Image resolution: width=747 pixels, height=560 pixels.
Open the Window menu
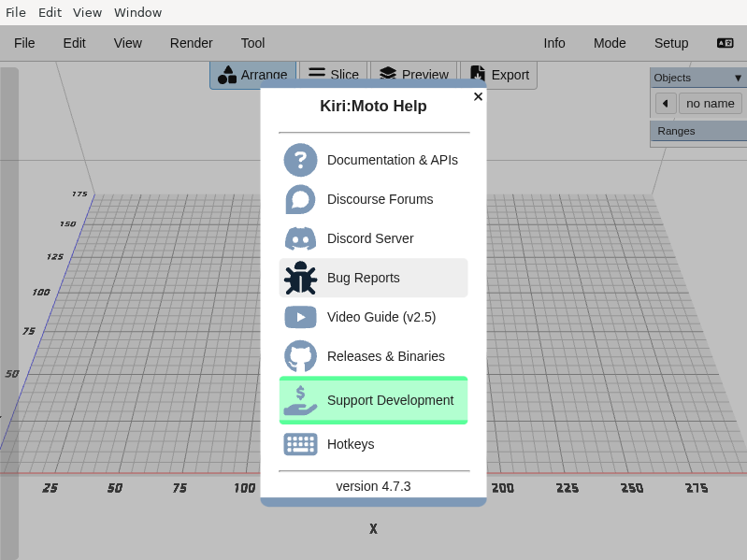click(x=137, y=12)
